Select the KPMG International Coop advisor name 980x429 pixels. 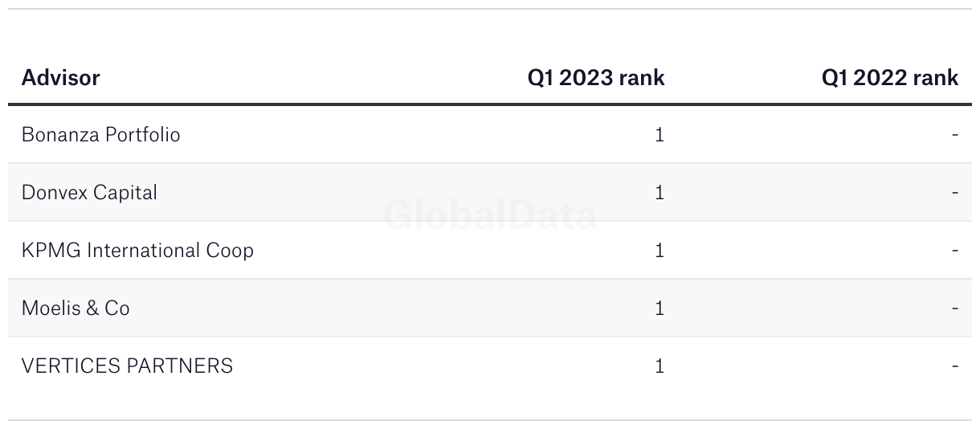tap(137, 250)
